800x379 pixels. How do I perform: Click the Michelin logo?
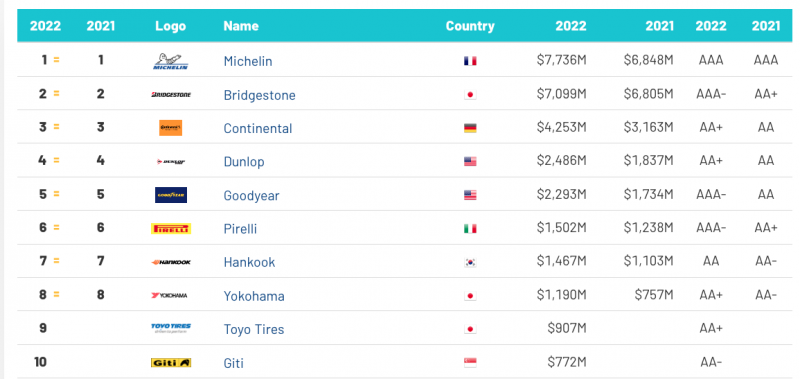pyautogui.click(x=171, y=61)
